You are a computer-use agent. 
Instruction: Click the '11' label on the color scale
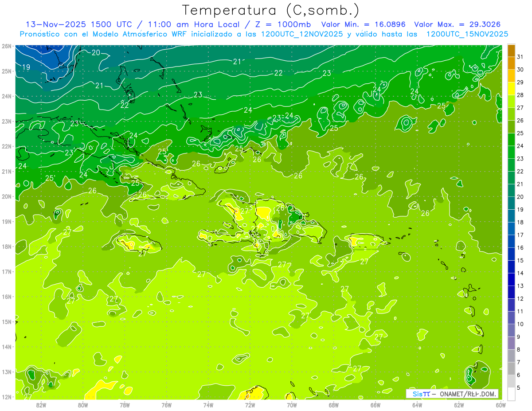(520, 311)
